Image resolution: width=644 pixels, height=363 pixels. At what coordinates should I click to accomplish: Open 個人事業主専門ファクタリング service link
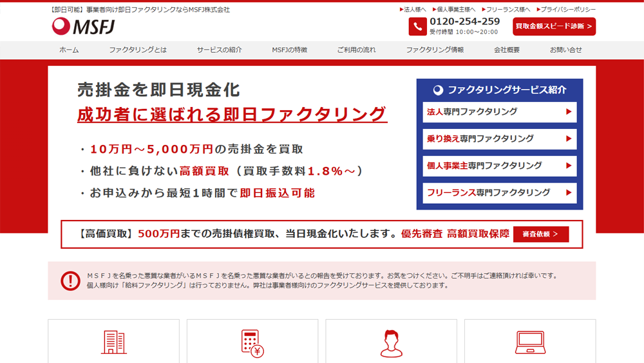(500, 166)
